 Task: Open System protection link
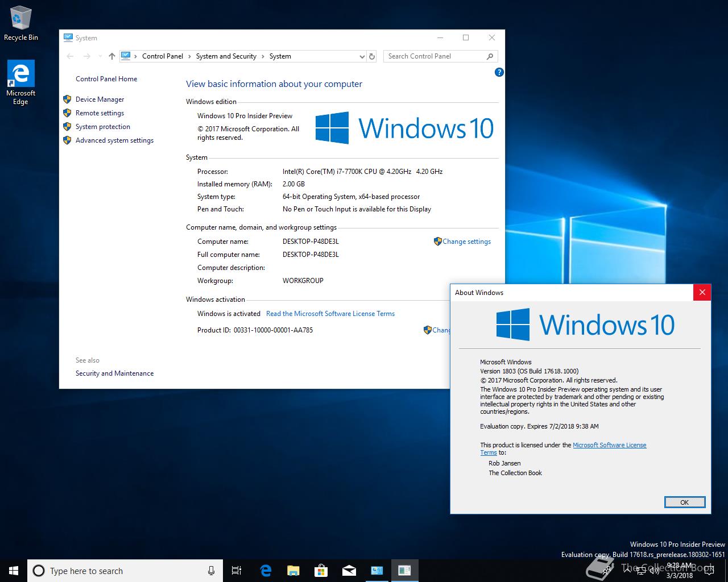pos(103,127)
